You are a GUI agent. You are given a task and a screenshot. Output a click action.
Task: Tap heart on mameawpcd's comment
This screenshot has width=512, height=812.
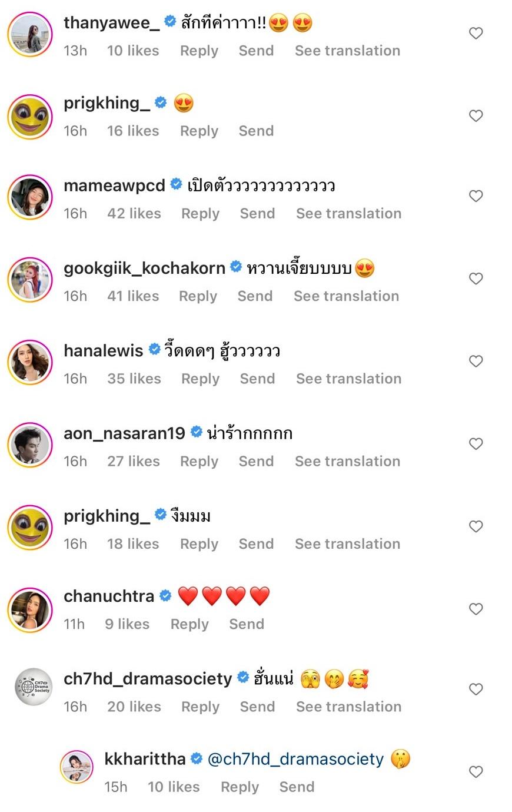(x=476, y=196)
